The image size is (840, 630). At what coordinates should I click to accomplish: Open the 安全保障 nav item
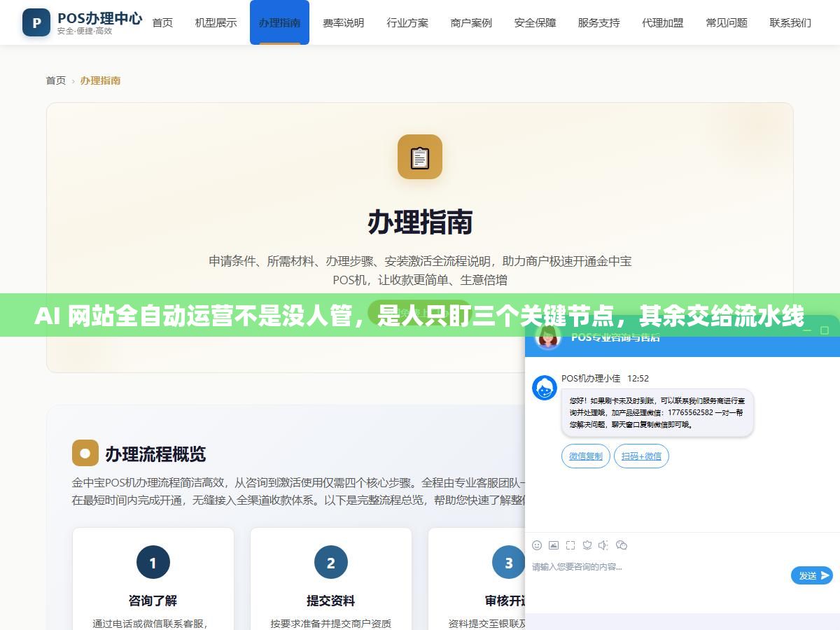pyautogui.click(x=535, y=22)
